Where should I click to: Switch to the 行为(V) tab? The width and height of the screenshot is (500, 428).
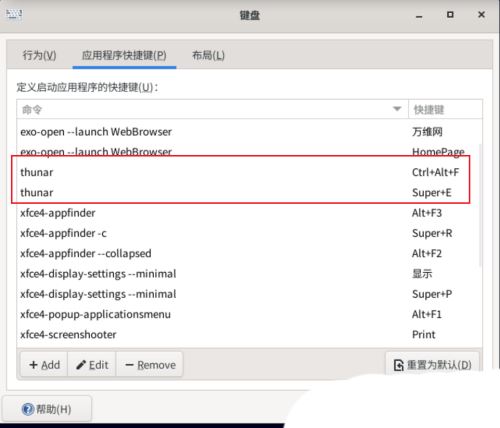39,55
